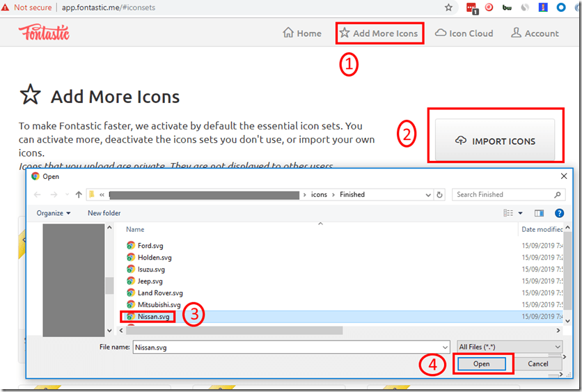Toggle the preview pane icon

click(539, 213)
